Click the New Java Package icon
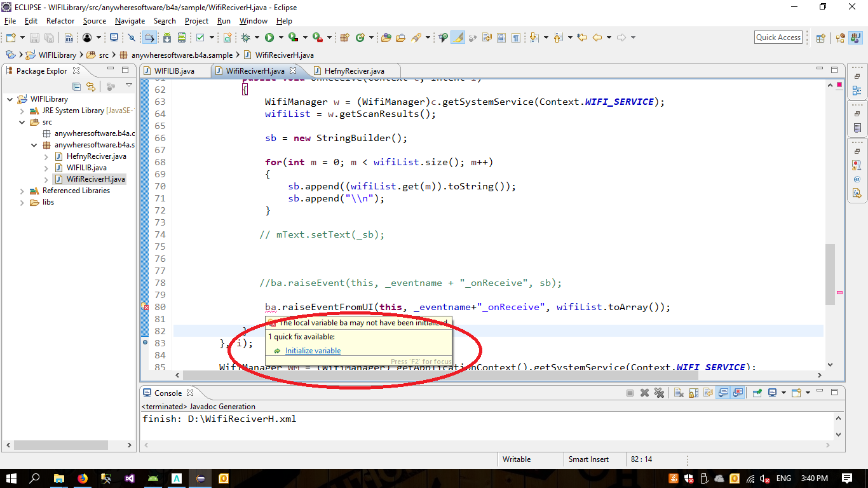This screenshot has height=488, width=868. tap(344, 37)
